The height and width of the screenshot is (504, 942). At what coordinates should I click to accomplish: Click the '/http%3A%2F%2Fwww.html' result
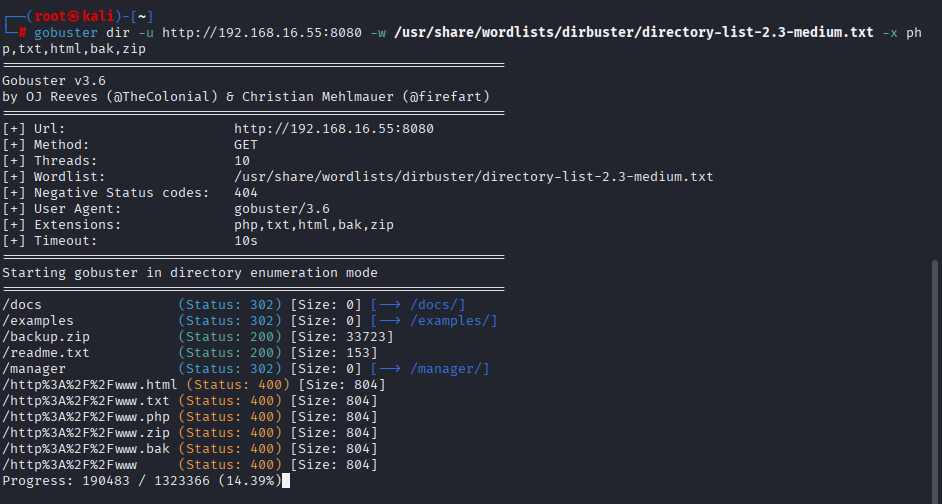(x=90, y=385)
